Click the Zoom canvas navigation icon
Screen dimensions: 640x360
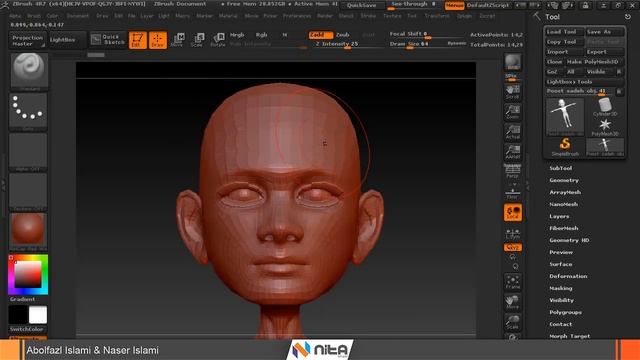click(x=513, y=111)
